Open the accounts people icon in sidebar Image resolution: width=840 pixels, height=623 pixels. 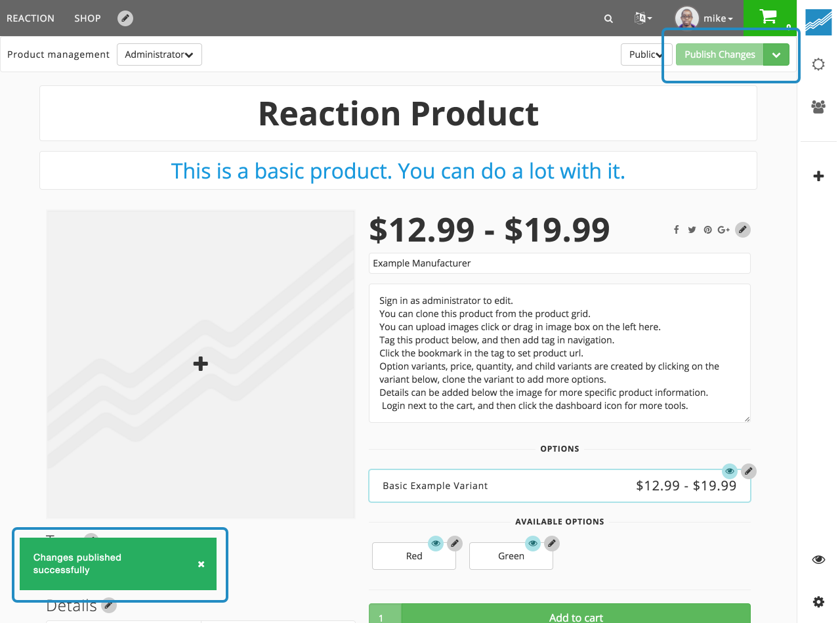tap(818, 106)
